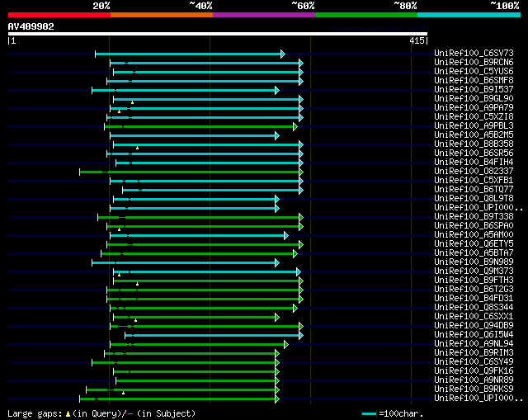Click the cyan alignment bar for UniRef100_B9RCN6
Screen dimensions: 528x420
[x=205, y=63]
